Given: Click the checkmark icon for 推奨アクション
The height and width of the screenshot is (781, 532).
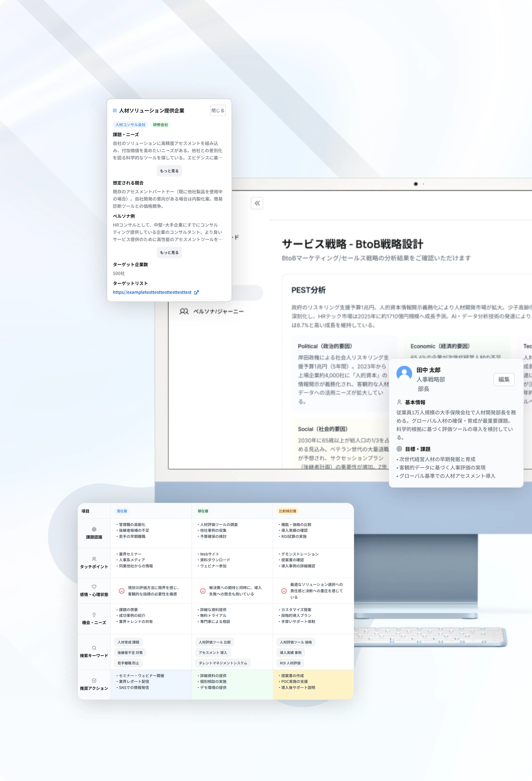Looking at the screenshot, I should coord(94,681).
